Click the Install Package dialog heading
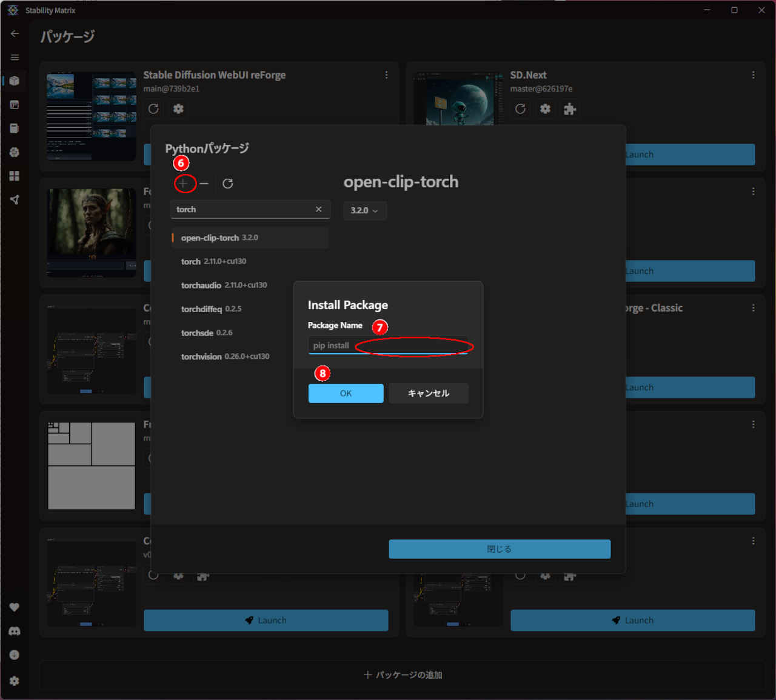 (x=348, y=305)
